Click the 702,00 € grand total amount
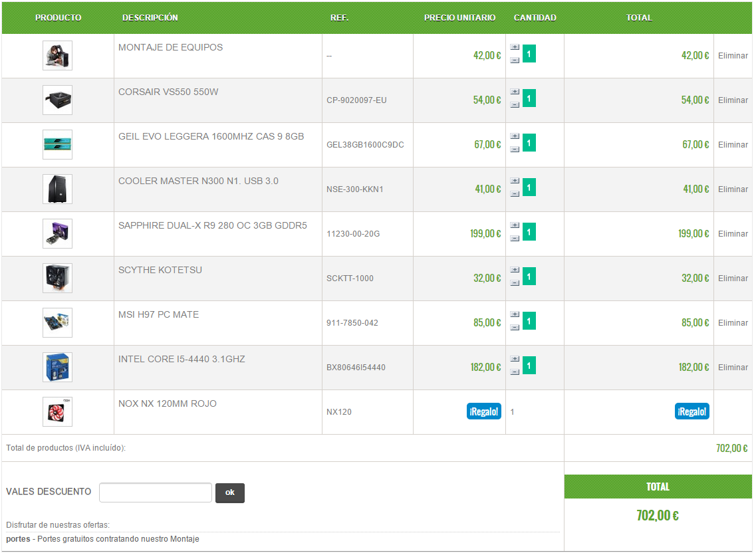The image size is (756, 555). (x=658, y=516)
